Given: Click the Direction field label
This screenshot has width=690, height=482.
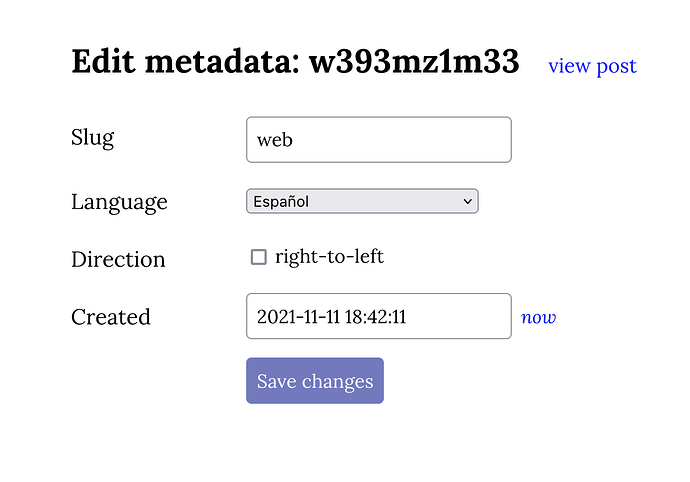Looking at the screenshot, I should pos(118,259).
